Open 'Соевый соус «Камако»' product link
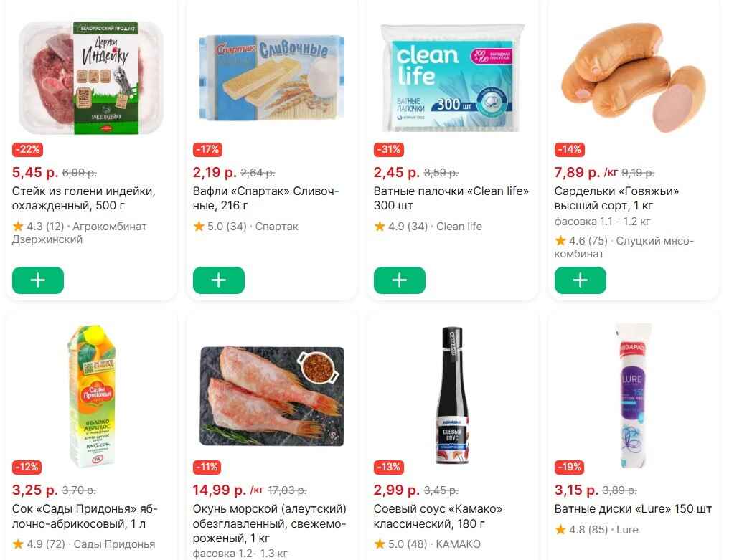The image size is (752, 560). pyautogui.click(x=438, y=516)
